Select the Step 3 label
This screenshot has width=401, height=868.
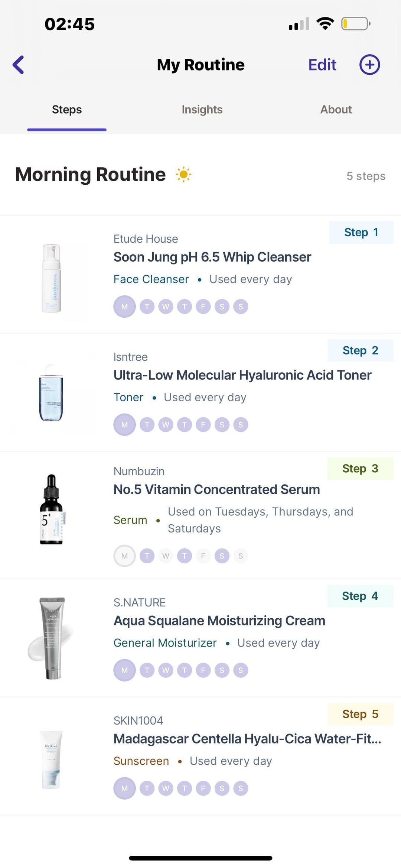[x=360, y=469]
